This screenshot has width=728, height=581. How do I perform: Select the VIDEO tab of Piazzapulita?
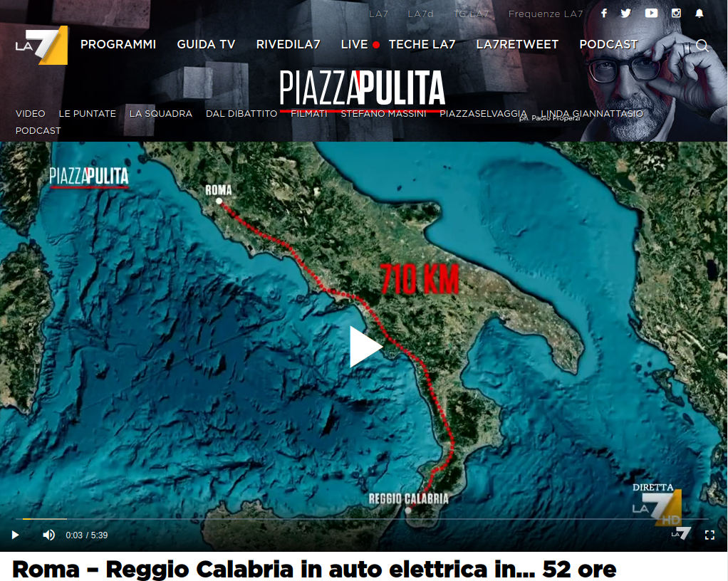tap(30, 114)
